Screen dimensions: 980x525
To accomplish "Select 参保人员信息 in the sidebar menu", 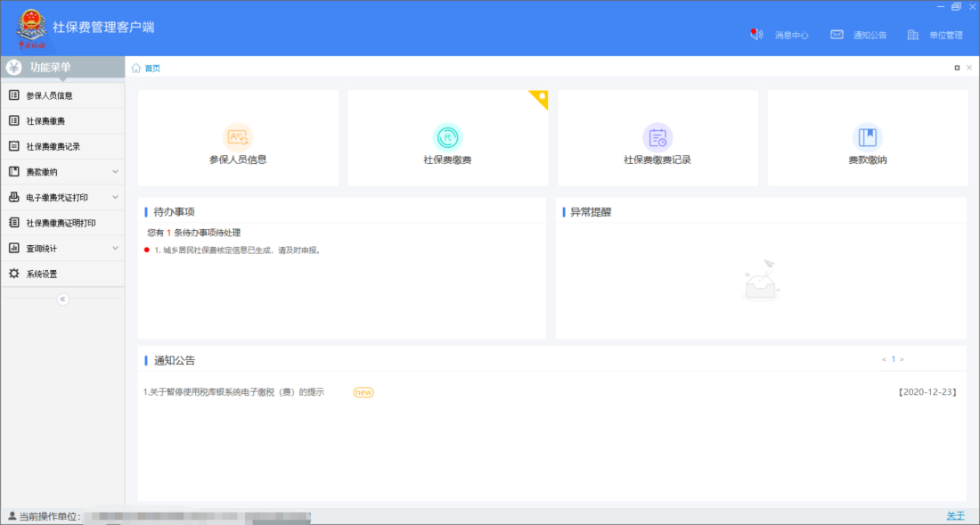I will coord(49,95).
